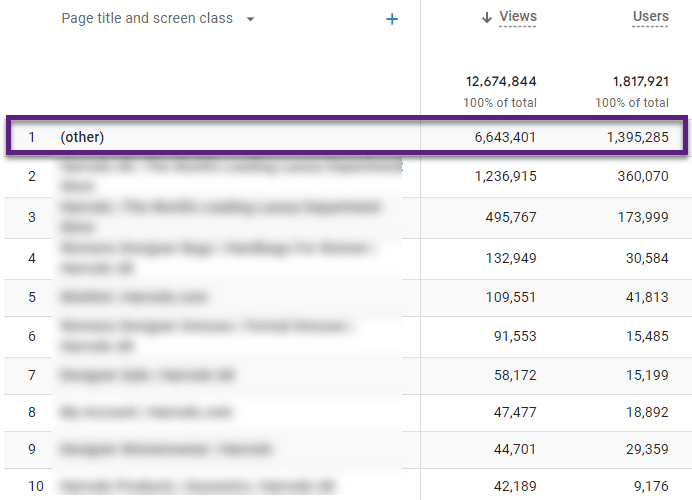Select the 1,395,285 users cell

point(633,137)
